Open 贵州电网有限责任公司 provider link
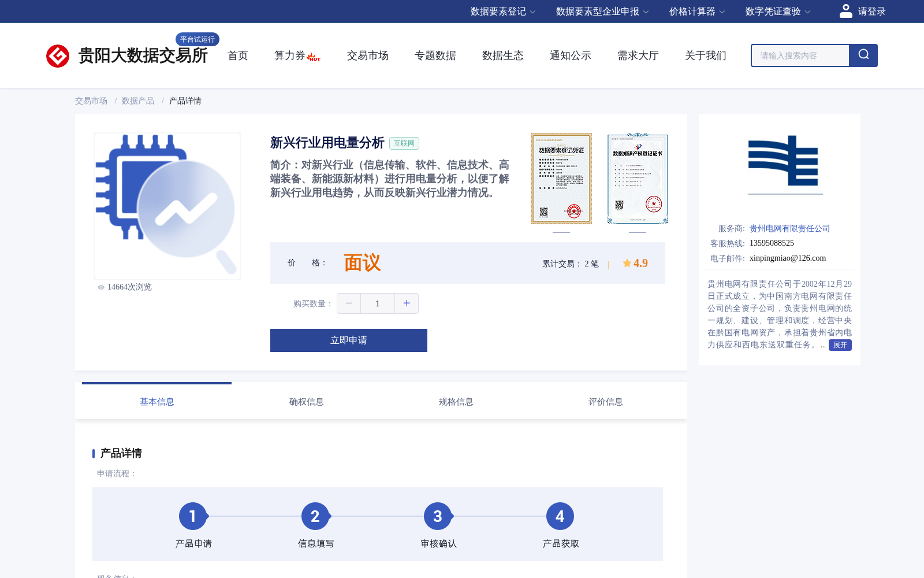This screenshot has width=924, height=578. coord(790,228)
